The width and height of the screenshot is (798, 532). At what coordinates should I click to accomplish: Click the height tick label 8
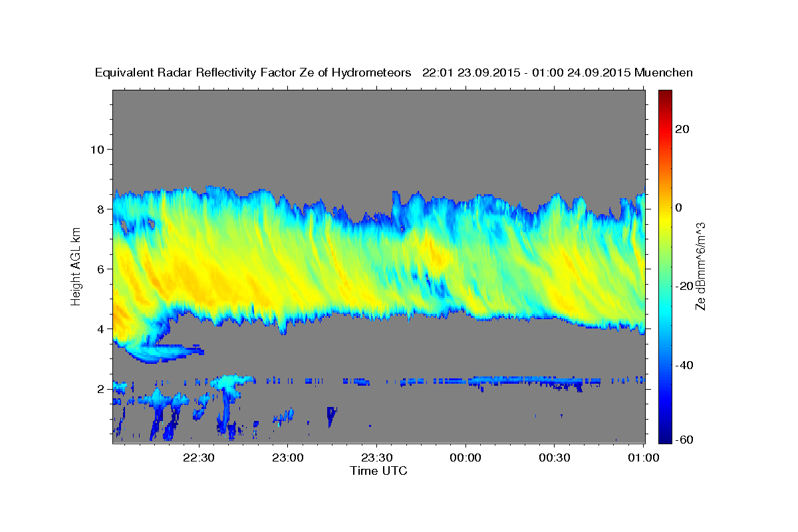(x=100, y=209)
